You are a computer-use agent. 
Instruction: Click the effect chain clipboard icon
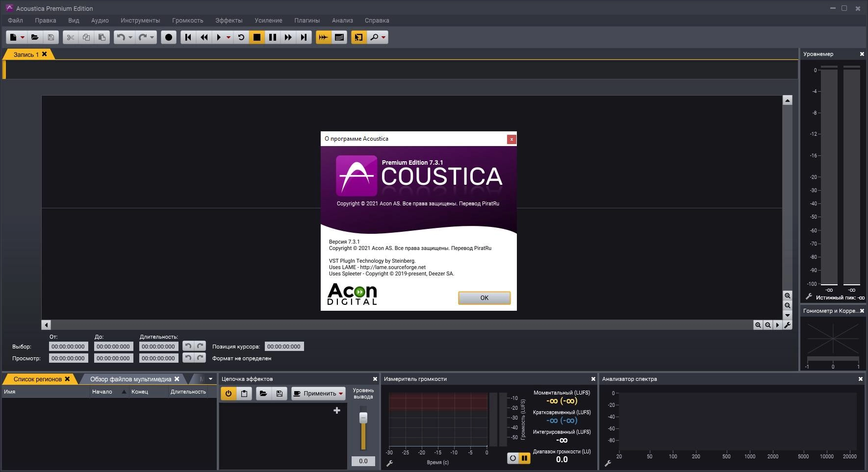pyautogui.click(x=244, y=394)
